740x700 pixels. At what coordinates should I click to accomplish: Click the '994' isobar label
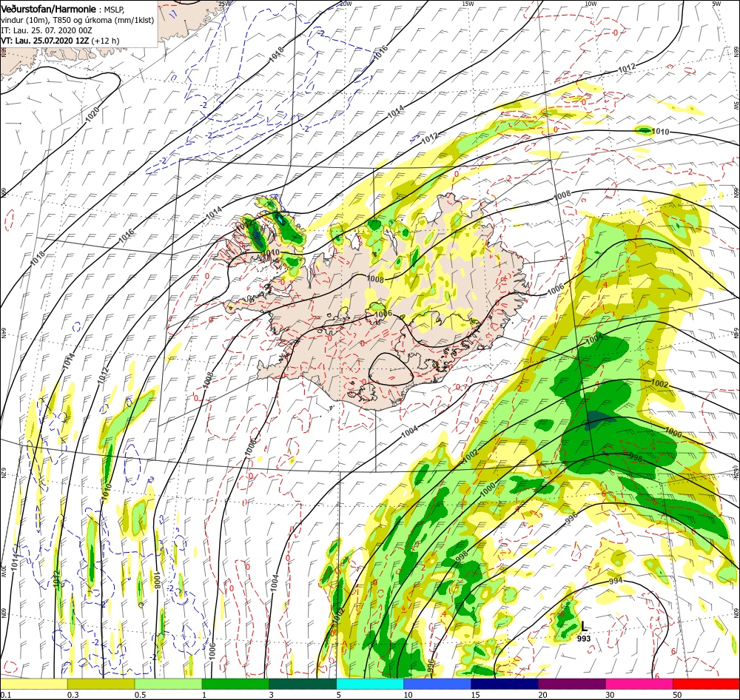coord(616,581)
